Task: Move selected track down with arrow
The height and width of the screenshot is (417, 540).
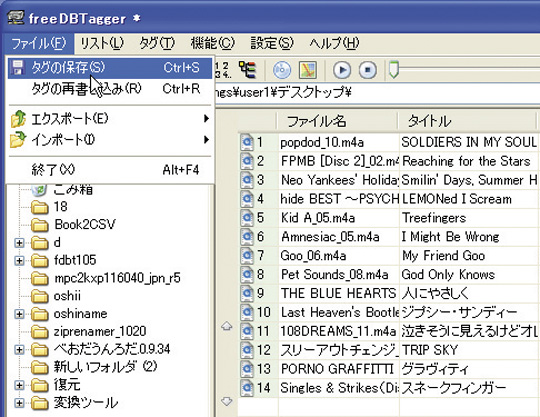Action: pyautogui.click(x=227, y=401)
